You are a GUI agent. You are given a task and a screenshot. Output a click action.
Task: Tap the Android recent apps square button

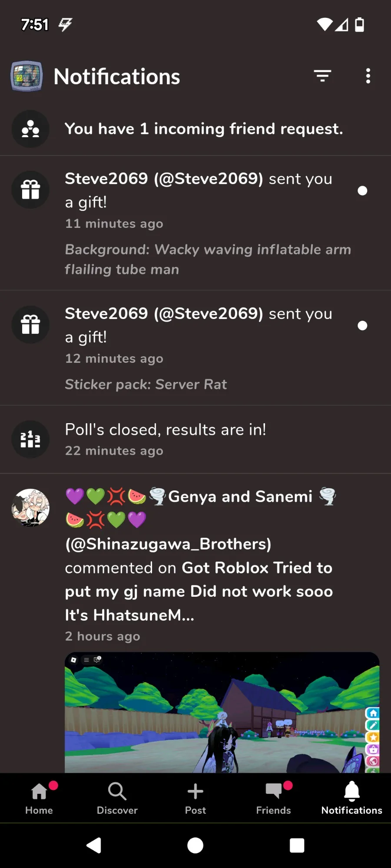(297, 845)
